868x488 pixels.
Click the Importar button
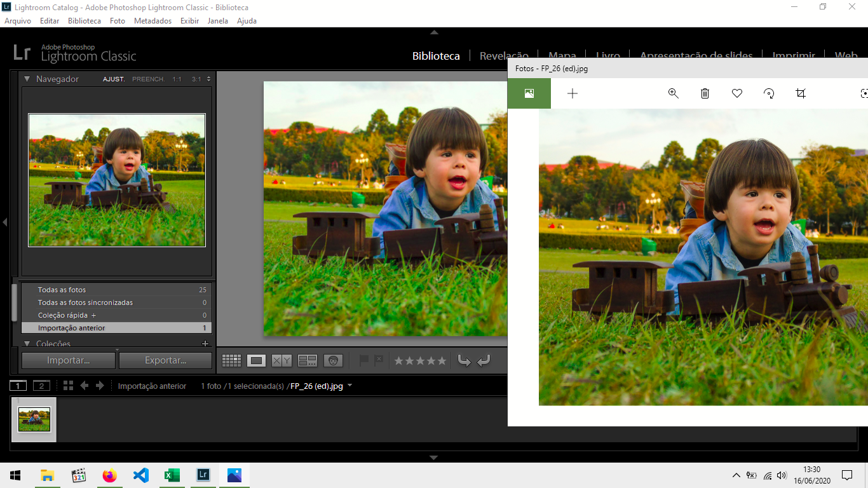(x=68, y=360)
